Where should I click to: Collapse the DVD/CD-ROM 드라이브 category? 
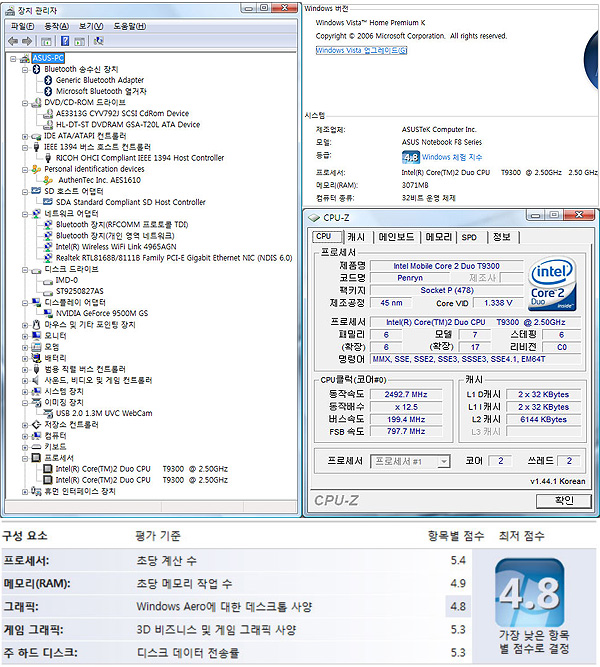pyautogui.click(x=25, y=103)
